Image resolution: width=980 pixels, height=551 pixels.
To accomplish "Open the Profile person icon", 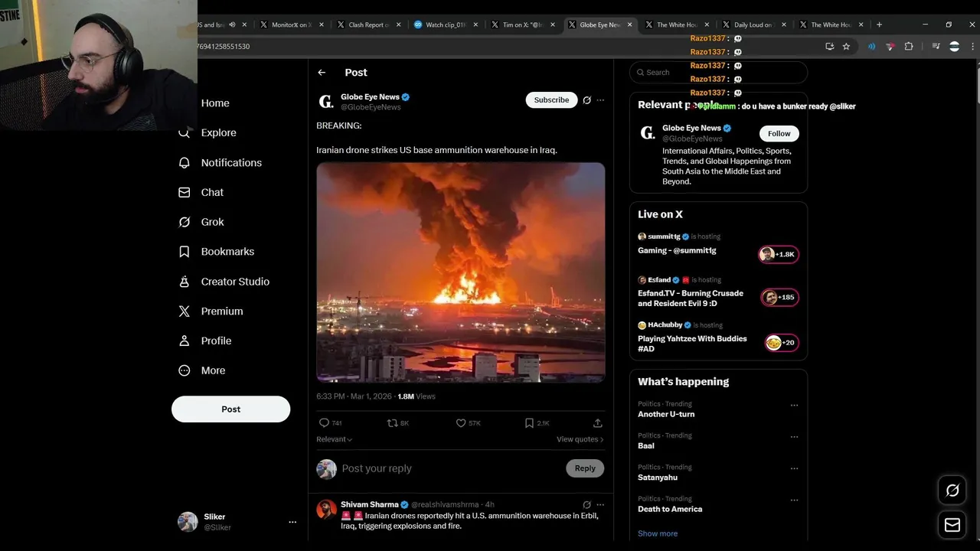I will (185, 341).
